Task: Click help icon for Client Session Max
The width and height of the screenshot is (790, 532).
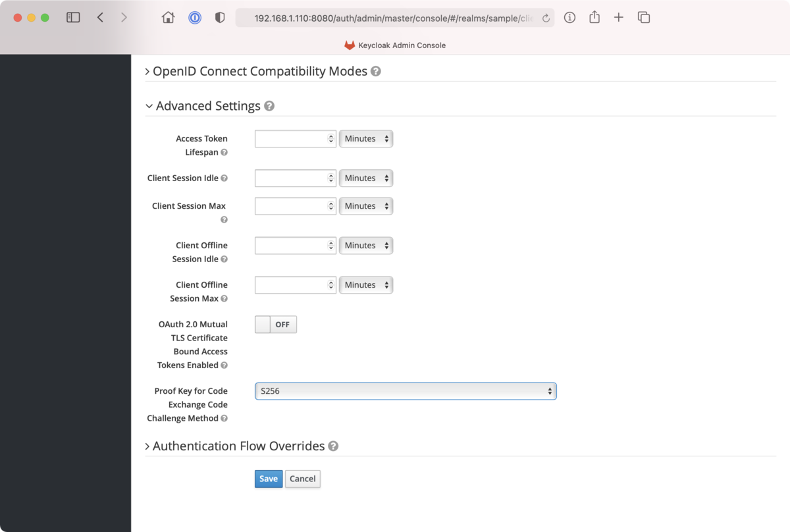Action: [x=224, y=220]
